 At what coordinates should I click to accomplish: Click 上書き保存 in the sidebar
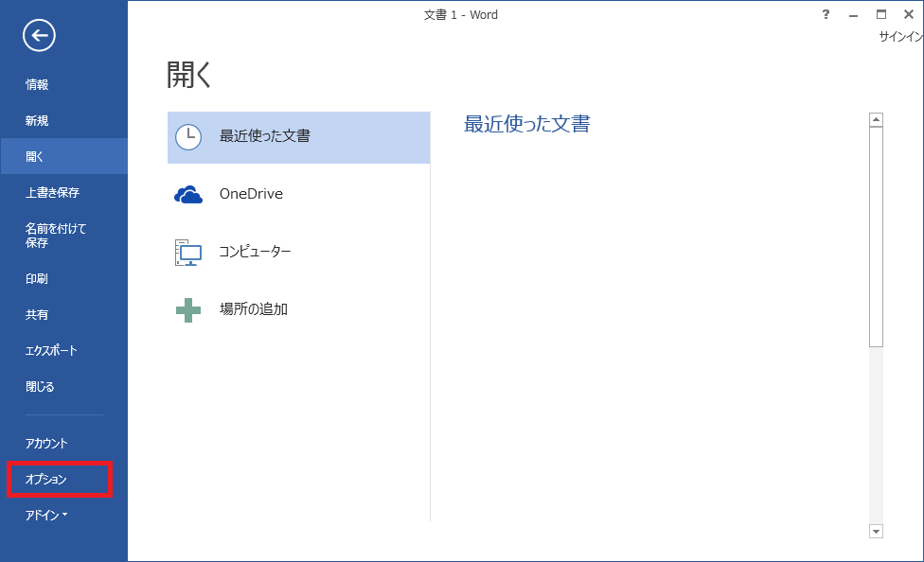click(x=52, y=193)
